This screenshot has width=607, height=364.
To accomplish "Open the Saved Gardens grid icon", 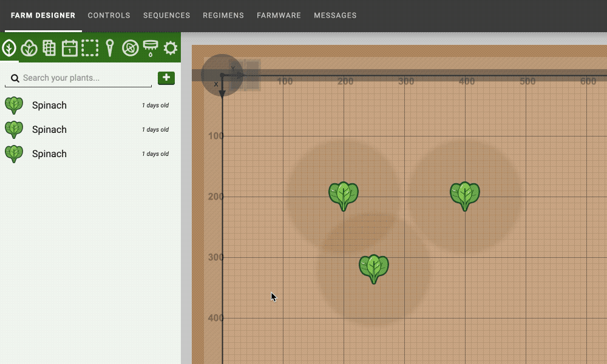I will (x=49, y=48).
